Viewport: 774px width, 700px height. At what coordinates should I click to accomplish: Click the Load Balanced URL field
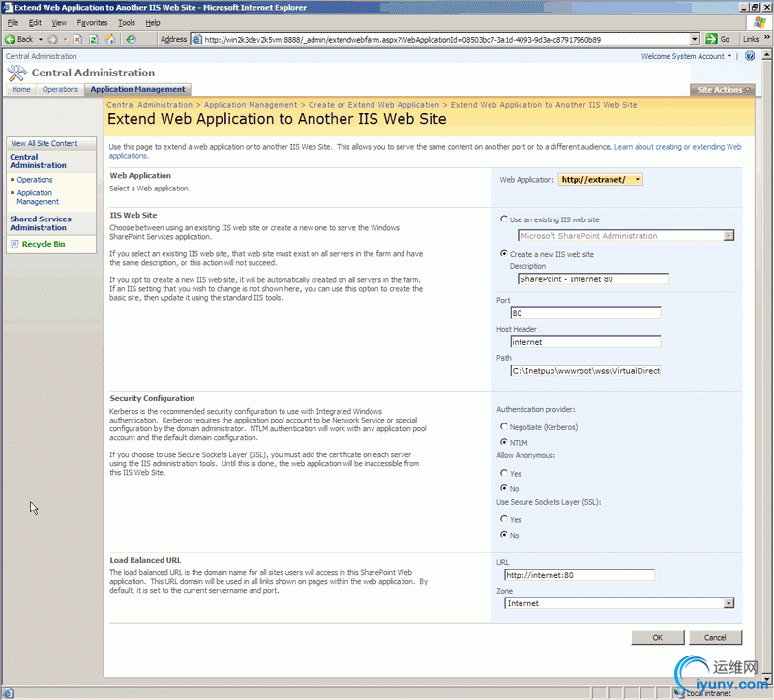[580, 575]
